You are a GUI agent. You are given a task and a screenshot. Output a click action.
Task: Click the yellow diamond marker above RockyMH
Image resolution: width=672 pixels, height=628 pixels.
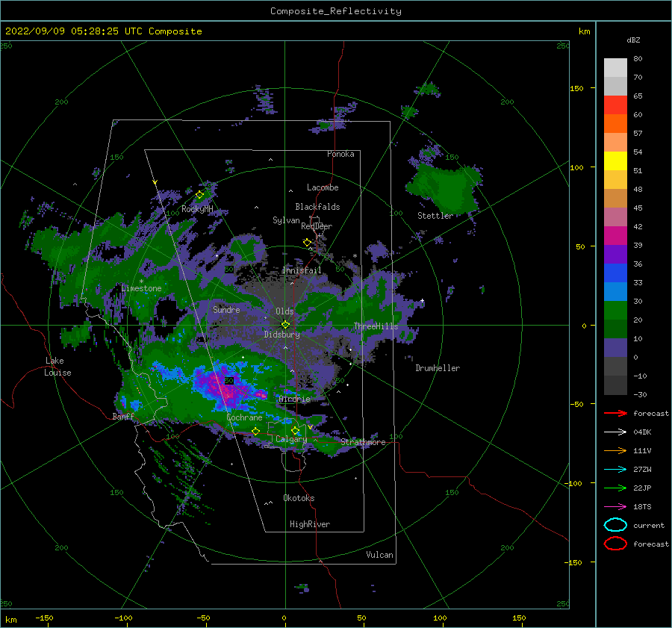(199, 195)
